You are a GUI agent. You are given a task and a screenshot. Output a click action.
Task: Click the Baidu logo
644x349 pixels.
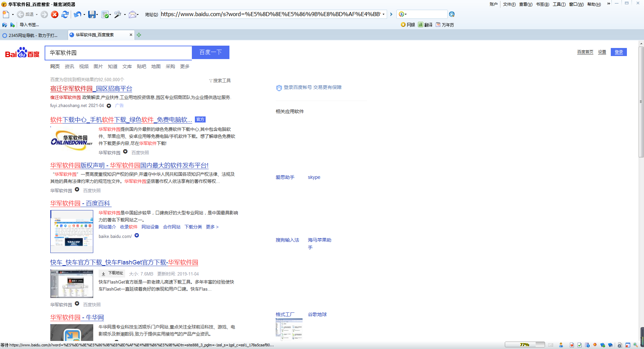(22, 53)
